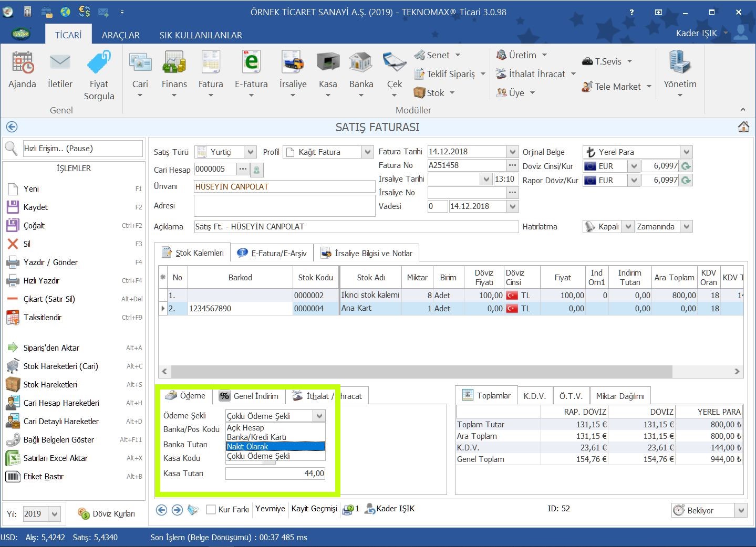
Task: Switch to the K.D.V. totals tab
Action: [534, 396]
